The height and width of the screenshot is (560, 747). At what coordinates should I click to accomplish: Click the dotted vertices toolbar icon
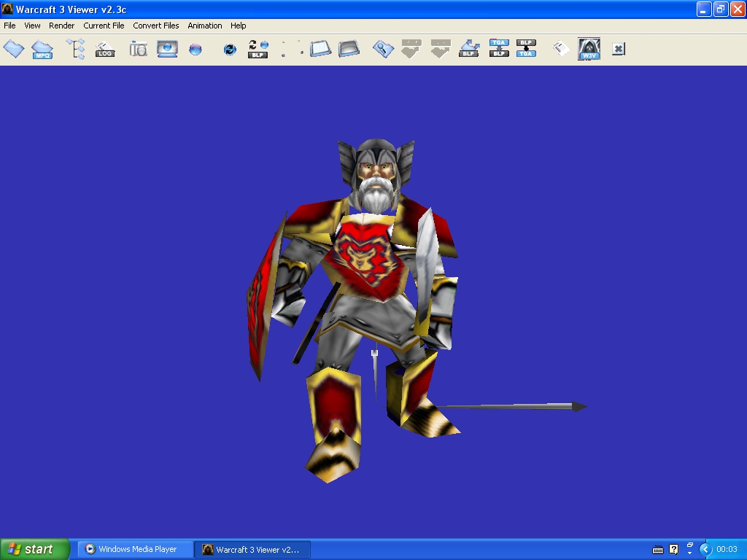(x=292, y=49)
